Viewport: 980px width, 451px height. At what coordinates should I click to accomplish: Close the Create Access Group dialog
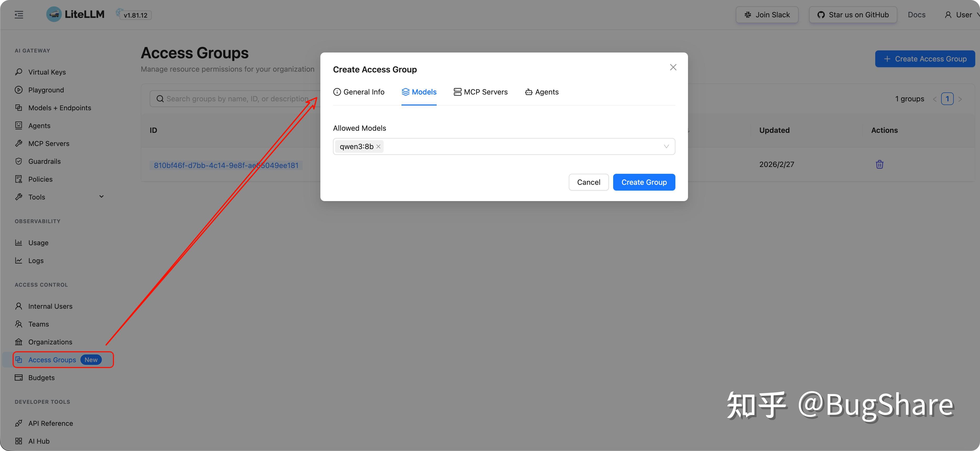pyautogui.click(x=673, y=67)
